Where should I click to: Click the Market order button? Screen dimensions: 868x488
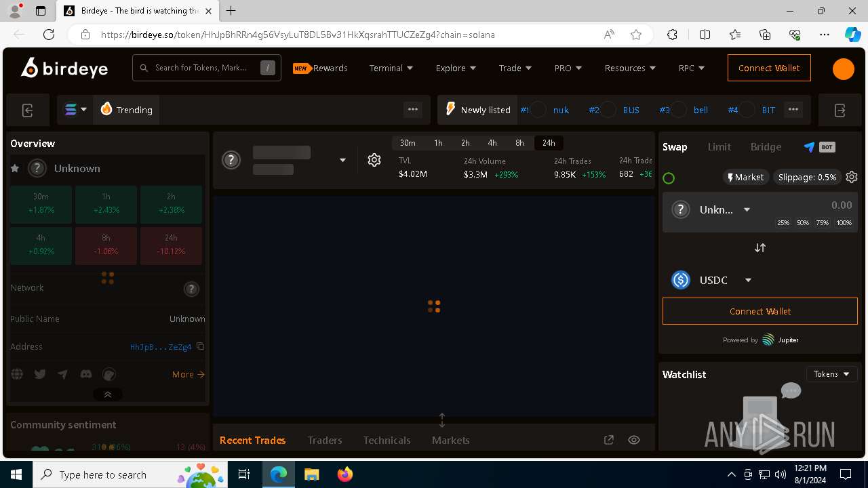pyautogui.click(x=745, y=177)
